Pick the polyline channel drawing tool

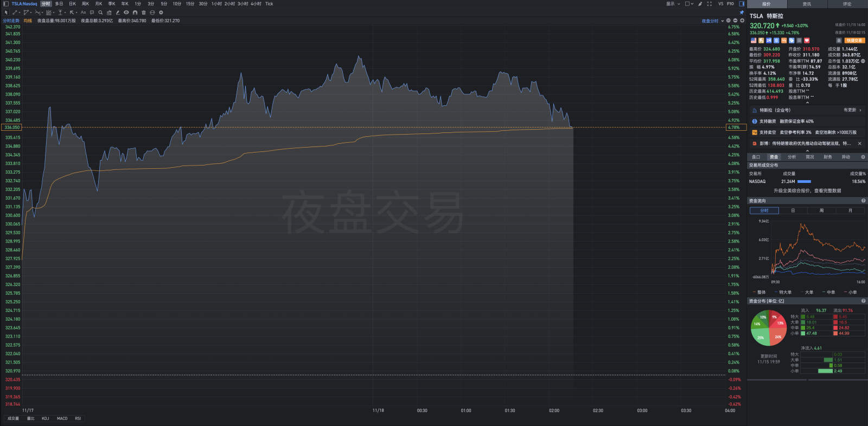[26, 12]
